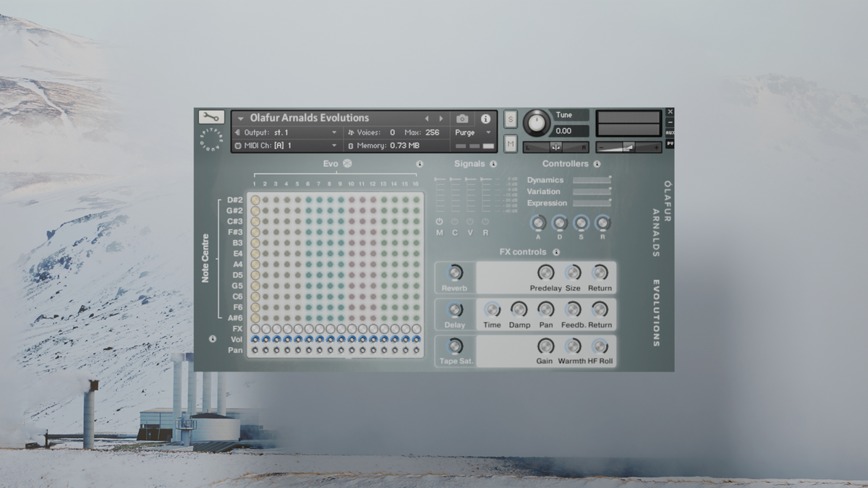
Task: Toggle the Mute M button
Action: coord(511,144)
